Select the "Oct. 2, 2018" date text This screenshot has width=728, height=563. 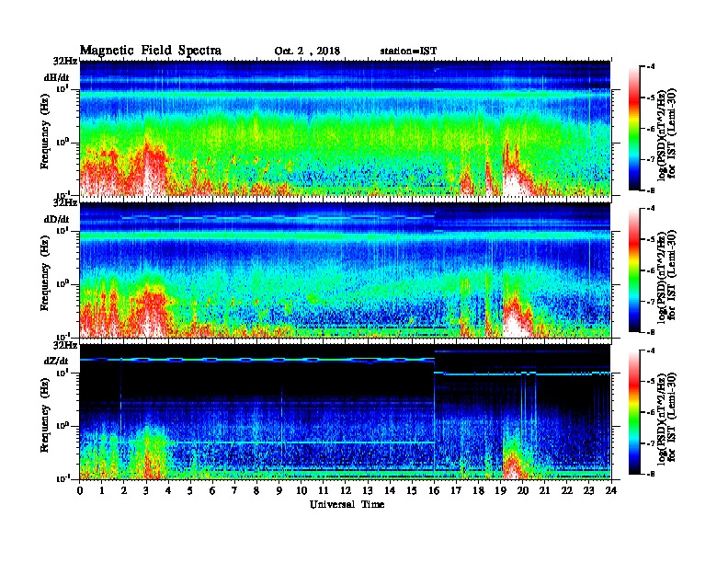[307, 52]
